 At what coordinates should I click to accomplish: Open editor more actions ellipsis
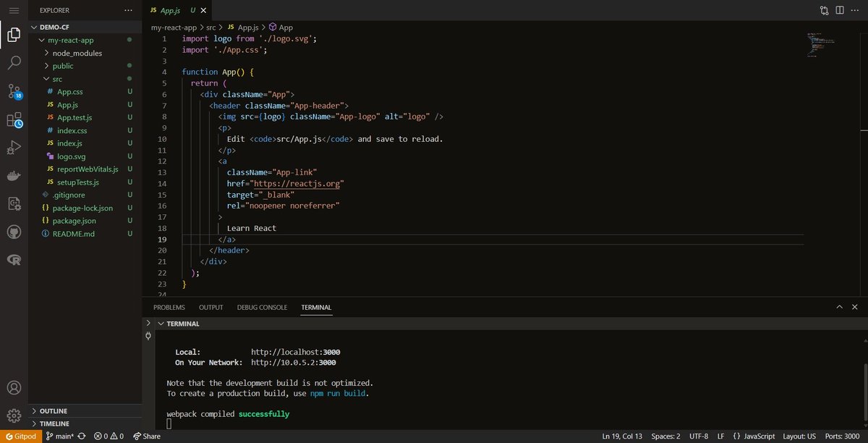coord(855,11)
